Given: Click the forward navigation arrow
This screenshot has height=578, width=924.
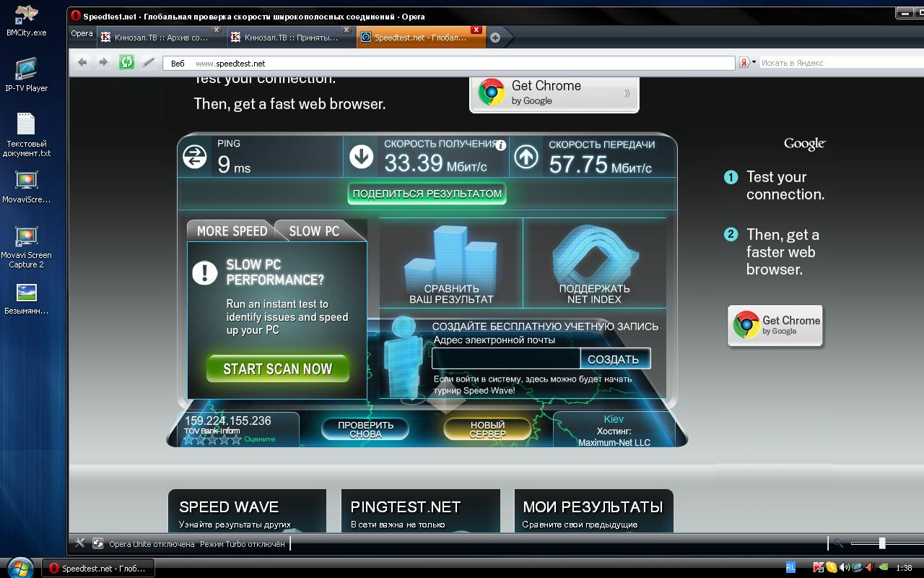Looking at the screenshot, I should 103,63.
